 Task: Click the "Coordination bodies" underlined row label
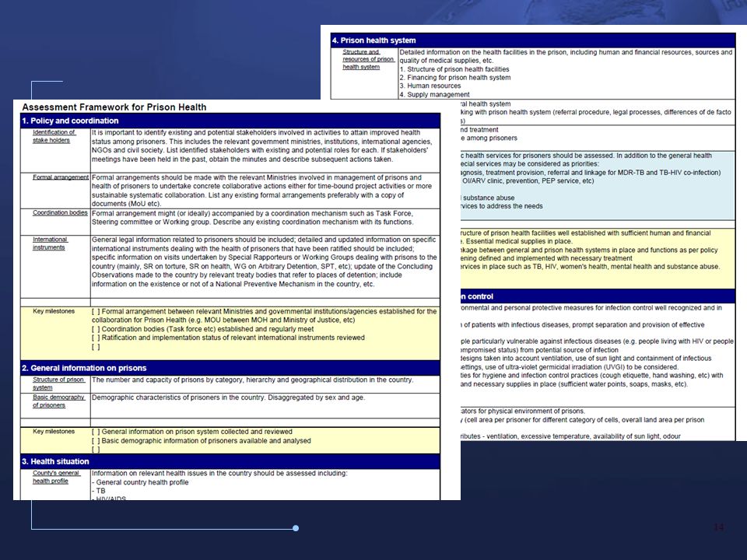tap(60, 213)
